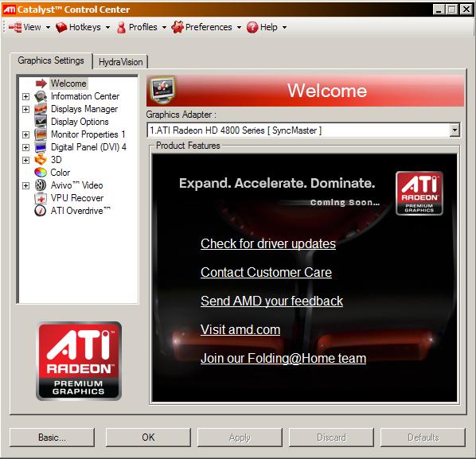
Task: Follow the Check for driver updates link
Action: tap(268, 243)
